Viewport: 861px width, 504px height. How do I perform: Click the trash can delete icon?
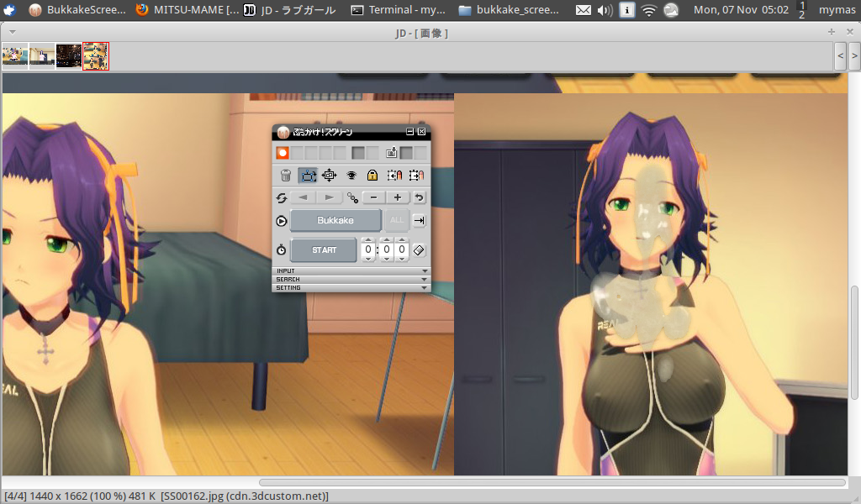(286, 176)
